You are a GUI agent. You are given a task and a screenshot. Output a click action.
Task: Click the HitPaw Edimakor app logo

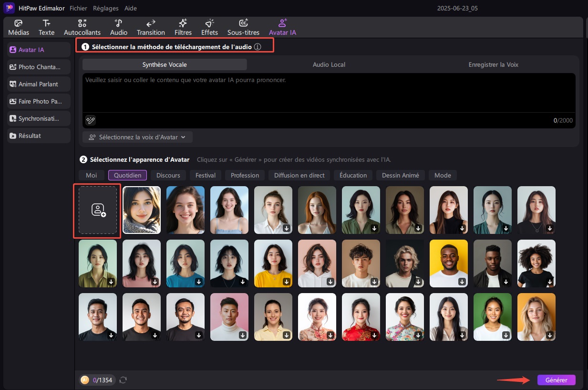pos(9,8)
